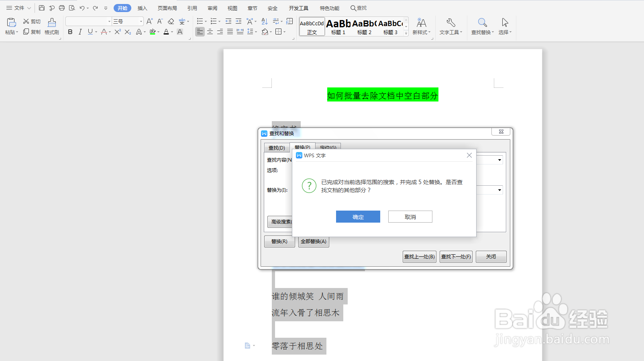
Task: Toggle Align Left paragraph button
Action: 200,32
